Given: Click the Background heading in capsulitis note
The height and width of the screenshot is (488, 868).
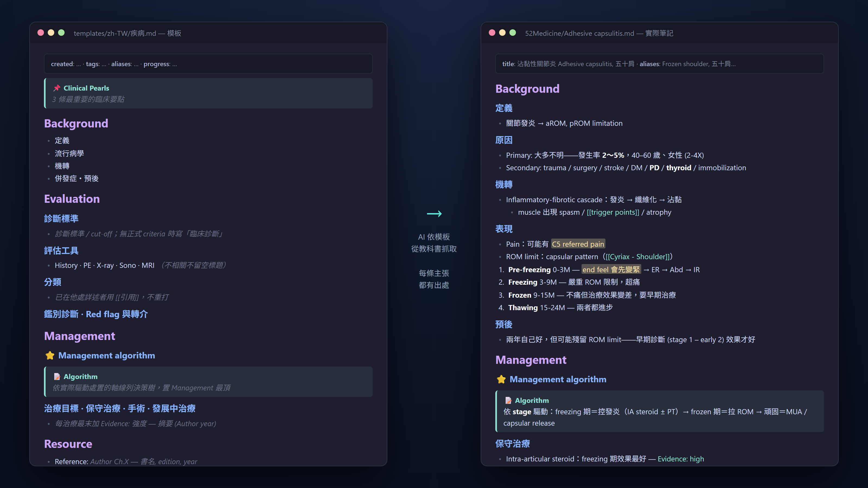Looking at the screenshot, I should (527, 89).
